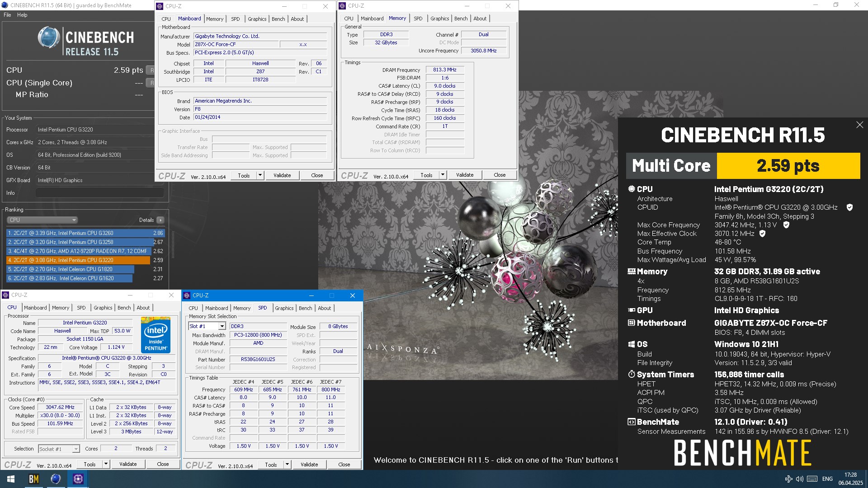Viewport: 868px width, 488px height.
Task: Click Tools button in Memory CPU-Z window
Action: click(426, 175)
